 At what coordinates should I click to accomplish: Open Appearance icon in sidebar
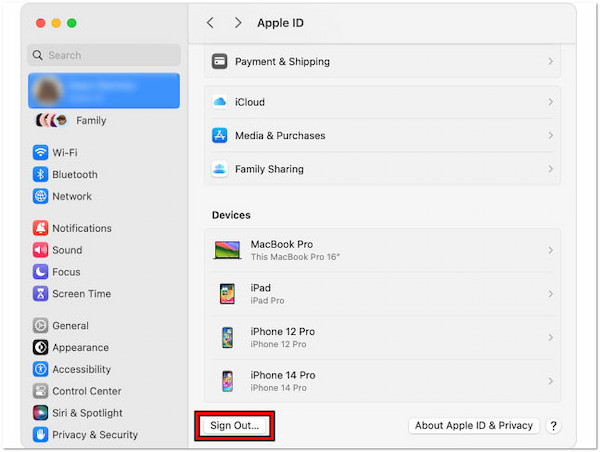tap(41, 348)
